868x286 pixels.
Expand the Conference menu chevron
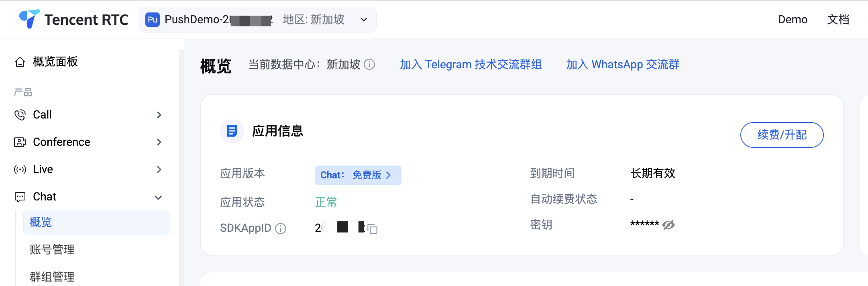(x=159, y=142)
